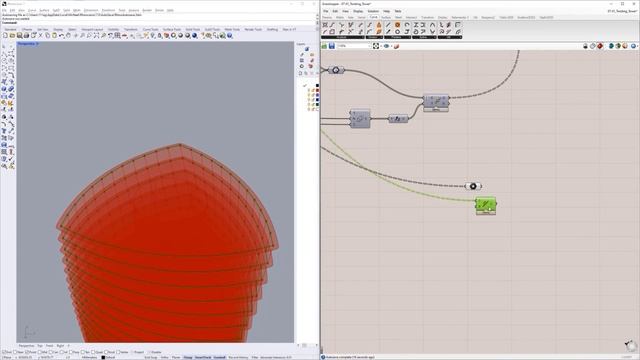Toggle the Project osnap checkbox

133,352
